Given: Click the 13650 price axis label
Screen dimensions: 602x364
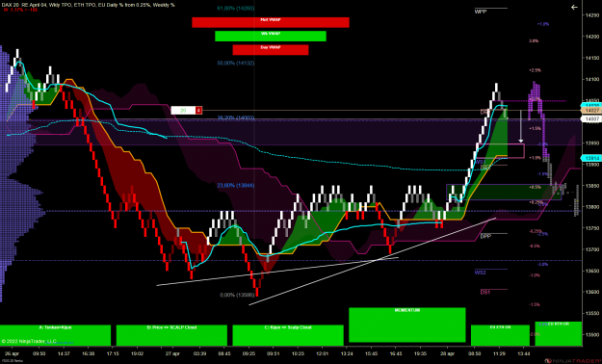Looking at the screenshot, I should pos(591,271).
